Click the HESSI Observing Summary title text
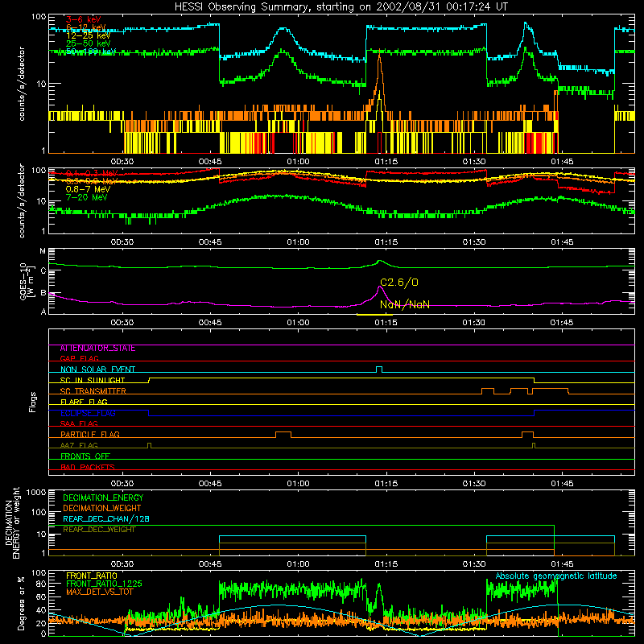The width and height of the screenshot is (644, 644). [x=341, y=6]
